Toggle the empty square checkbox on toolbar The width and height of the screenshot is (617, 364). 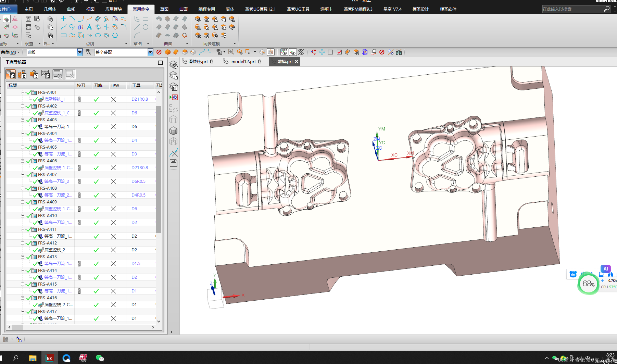[330, 52]
